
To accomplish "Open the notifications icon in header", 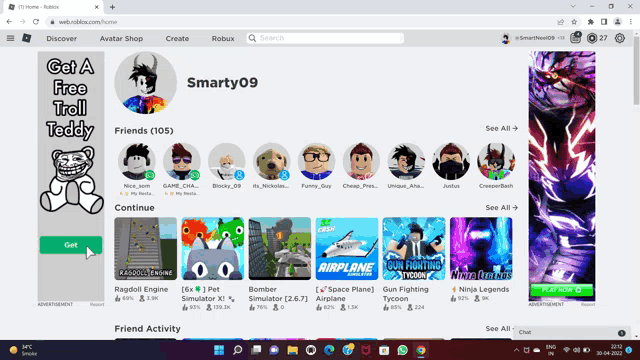I will pos(576,38).
